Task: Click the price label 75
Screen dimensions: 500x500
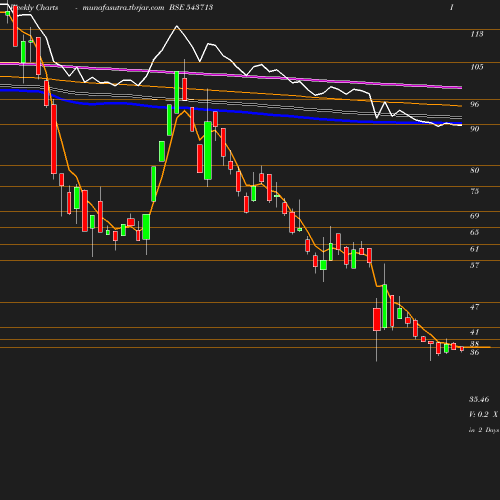Action: pos(474,191)
